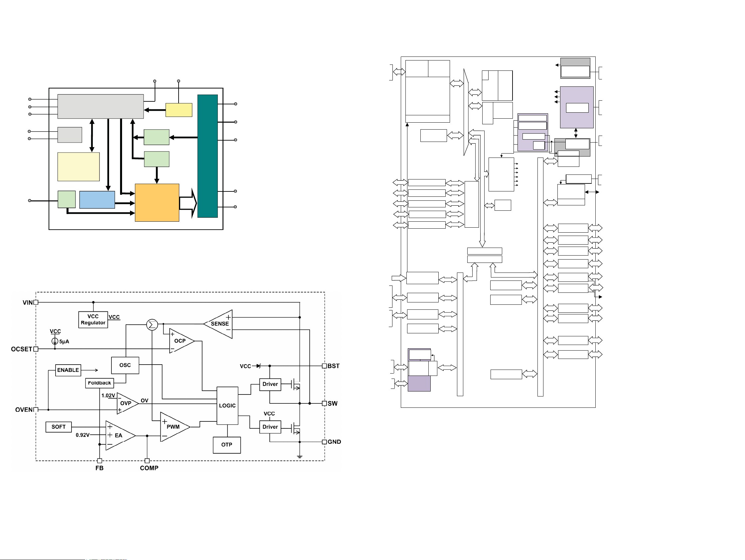Image resolution: width=745 pixels, height=560 pixels.
Task: Select the EA error amplifier symbol
Action: pyautogui.click(x=118, y=435)
